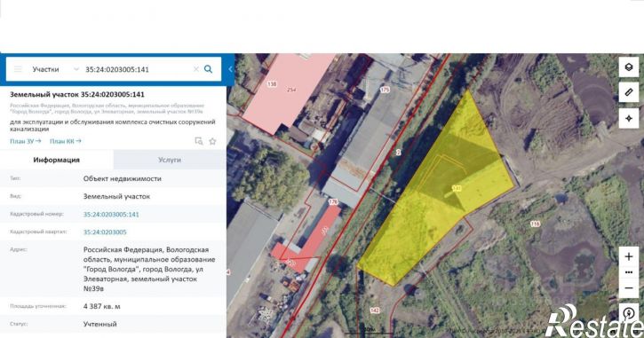This screenshot has height=338, width=644.
Task: Click the locate-me crosshair button
Action: tap(629, 118)
